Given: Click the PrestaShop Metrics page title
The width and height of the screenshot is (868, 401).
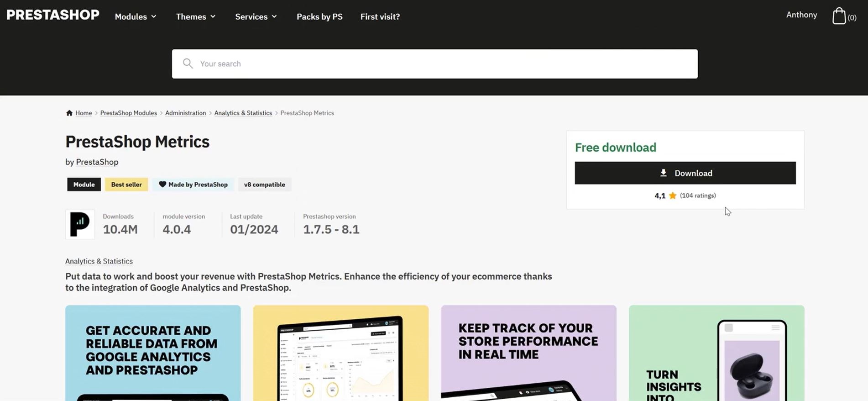Looking at the screenshot, I should [x=137, y=142].
